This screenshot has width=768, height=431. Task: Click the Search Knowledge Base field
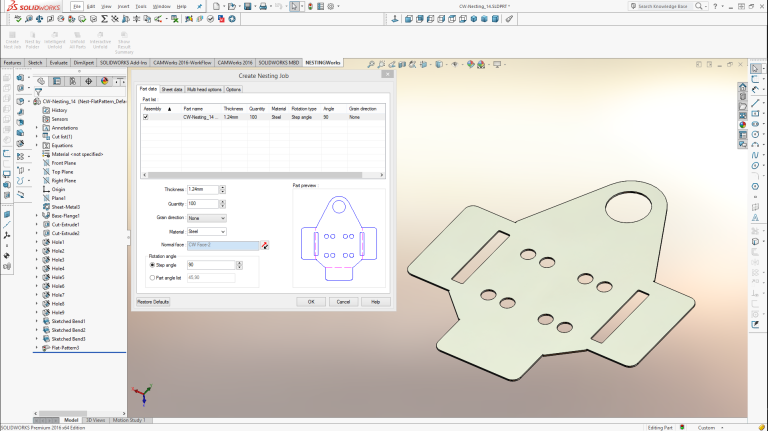click(x=662, y=6)
